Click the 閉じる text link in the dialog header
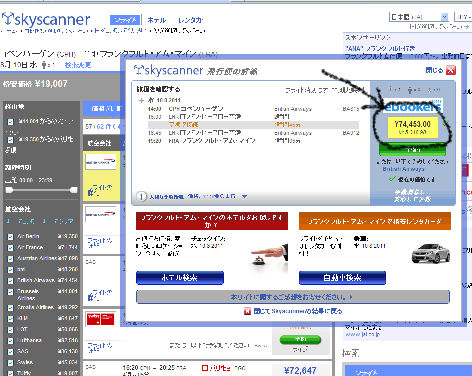472x376 pixels. [x=434, y=70]
